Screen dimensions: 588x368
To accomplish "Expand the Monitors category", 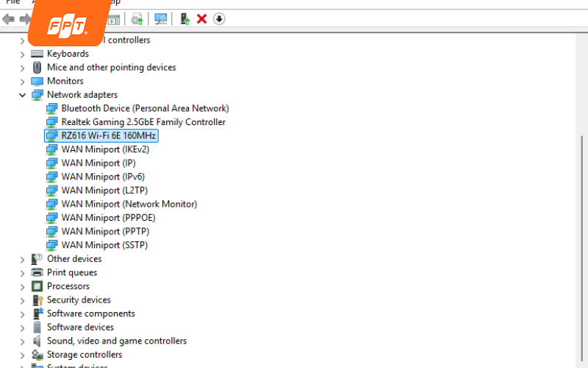I will tap(22, 81).
